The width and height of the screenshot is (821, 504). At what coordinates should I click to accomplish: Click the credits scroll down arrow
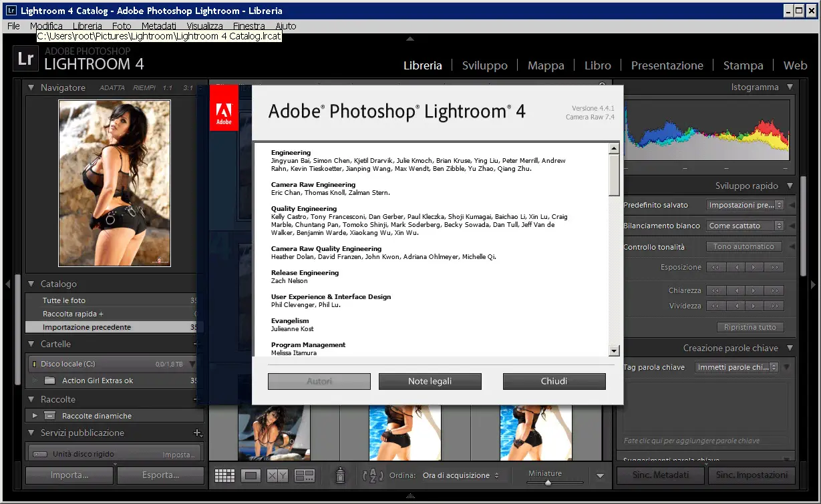pyautogui.click(x=614, y=350)
